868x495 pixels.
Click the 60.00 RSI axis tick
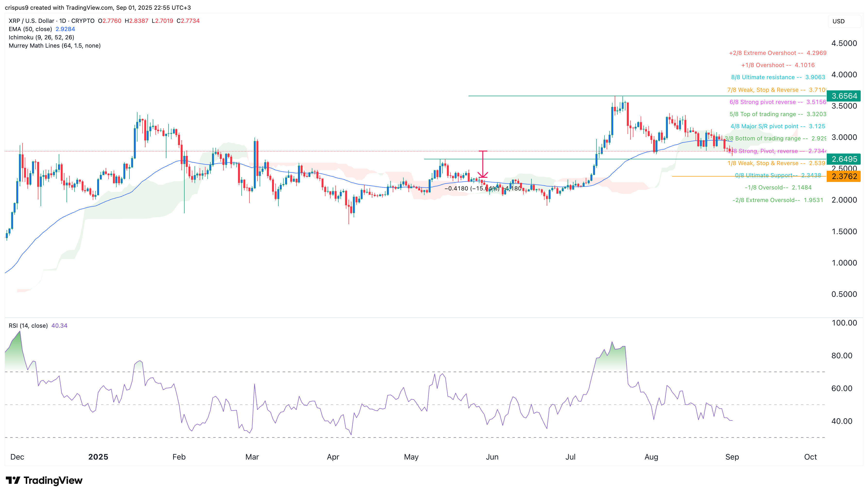842,389
